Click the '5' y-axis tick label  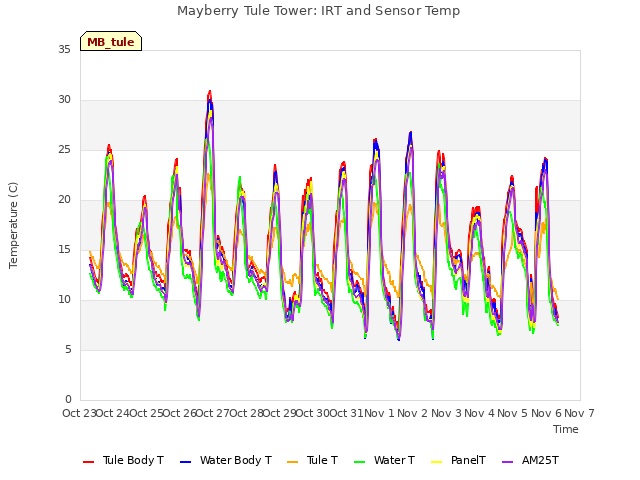tap(68, 350)
